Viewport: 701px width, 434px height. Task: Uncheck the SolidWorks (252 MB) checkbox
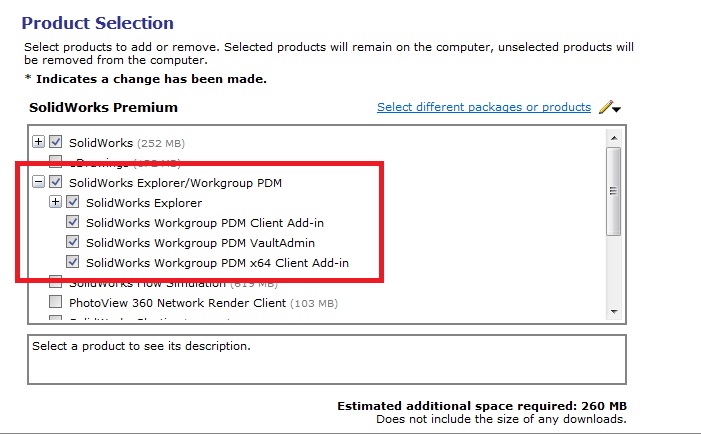[x=56, y=142]
